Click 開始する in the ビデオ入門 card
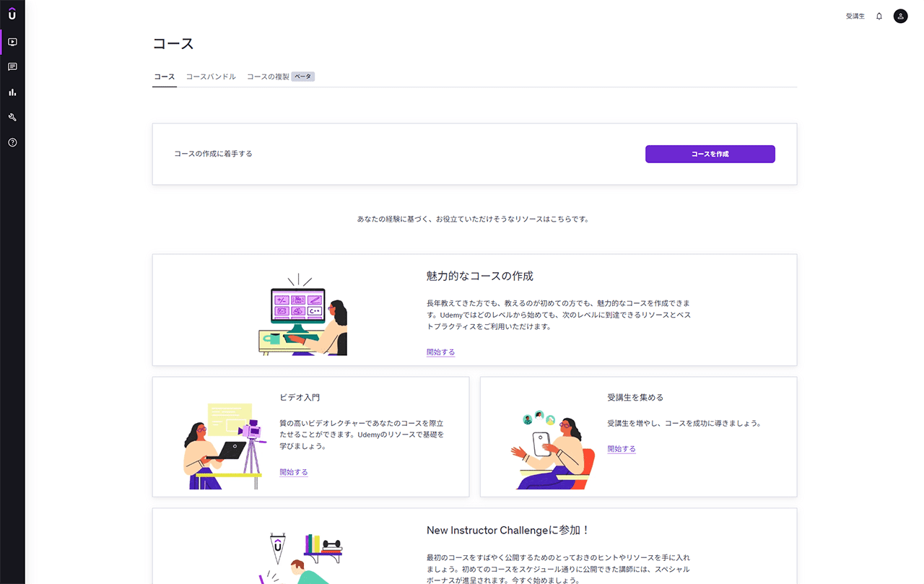This screenshot has width=924, height=584. click(293, 471)
